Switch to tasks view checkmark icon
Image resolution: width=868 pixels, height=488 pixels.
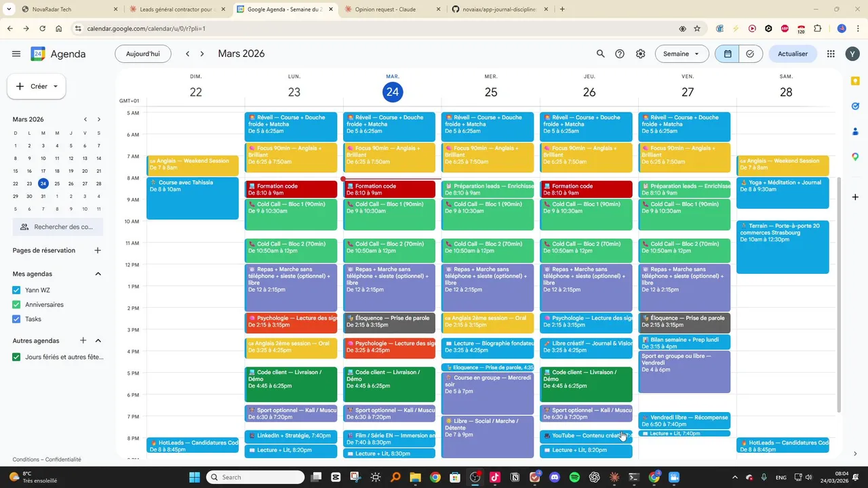[x=751, y=54]
